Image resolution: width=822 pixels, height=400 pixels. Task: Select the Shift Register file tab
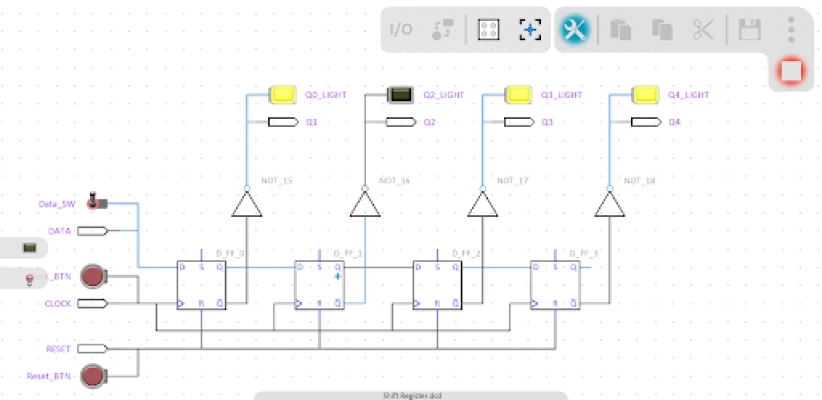point(411,395)
